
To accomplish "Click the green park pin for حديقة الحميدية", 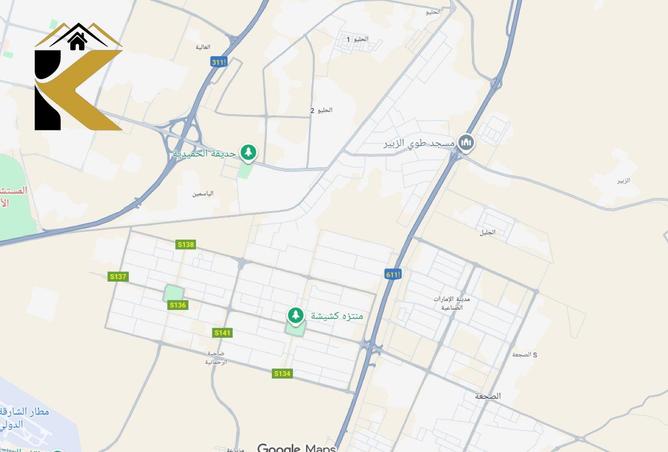I will pyautogui.click(x=248, y=153).
